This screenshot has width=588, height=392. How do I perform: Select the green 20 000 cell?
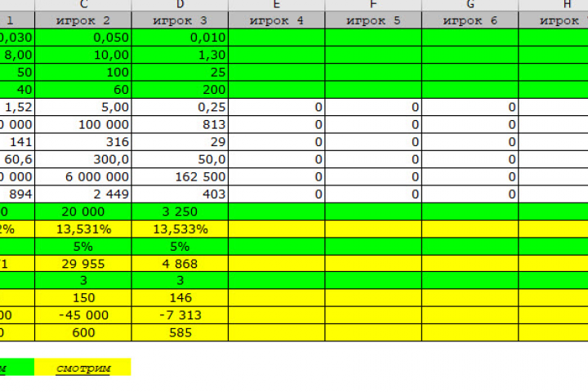(83, 212)
